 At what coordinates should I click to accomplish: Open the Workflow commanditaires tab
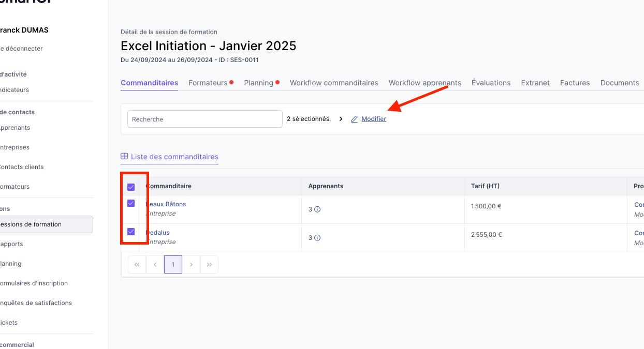(334, 83)
